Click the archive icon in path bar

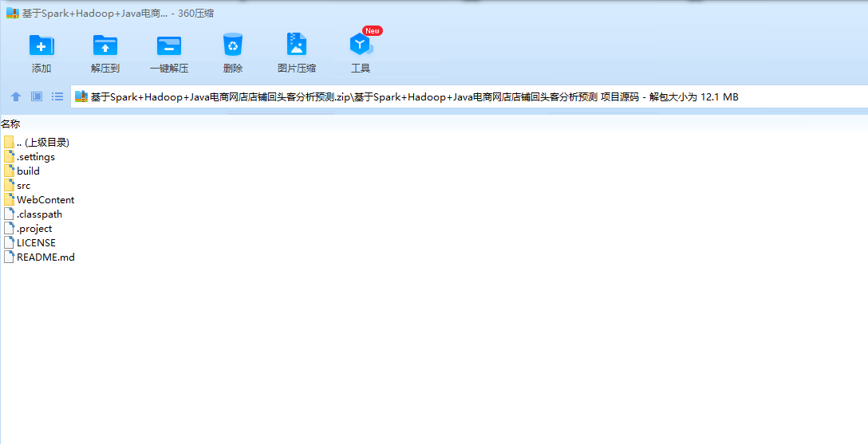(81, 96)
